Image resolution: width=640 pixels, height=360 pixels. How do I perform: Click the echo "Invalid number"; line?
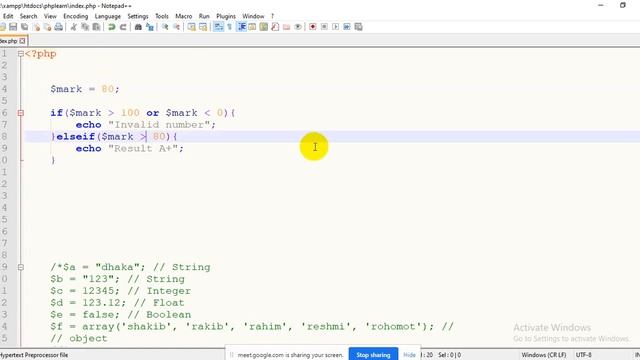(x=145, y=124)
